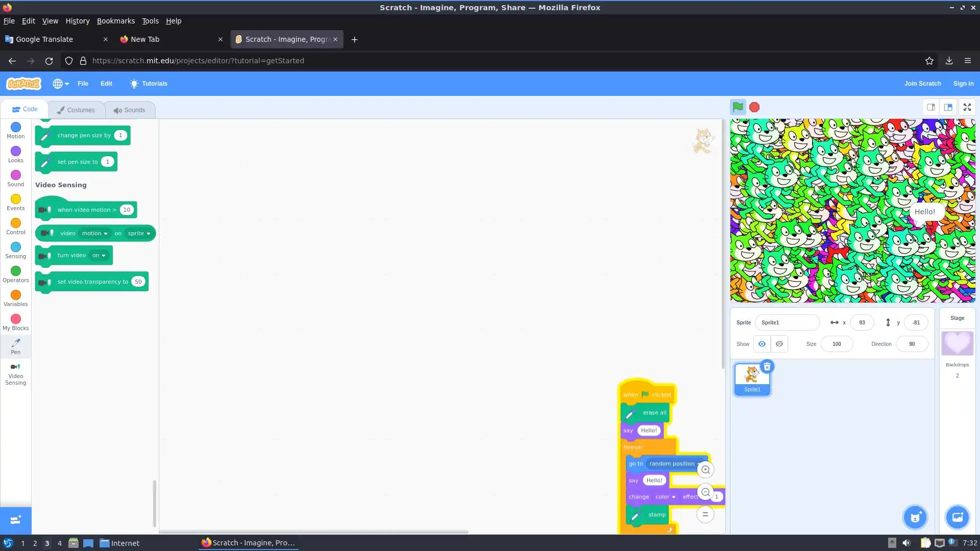Delete Sprite1 with the trash icon
The height and width of the screenshot is (551, 980).
(x=767, y=367)
